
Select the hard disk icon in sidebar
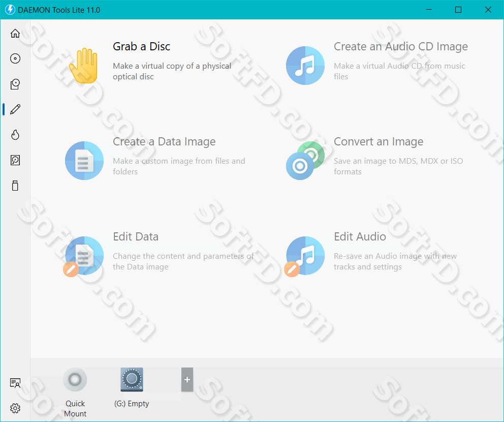coord(15,160)
